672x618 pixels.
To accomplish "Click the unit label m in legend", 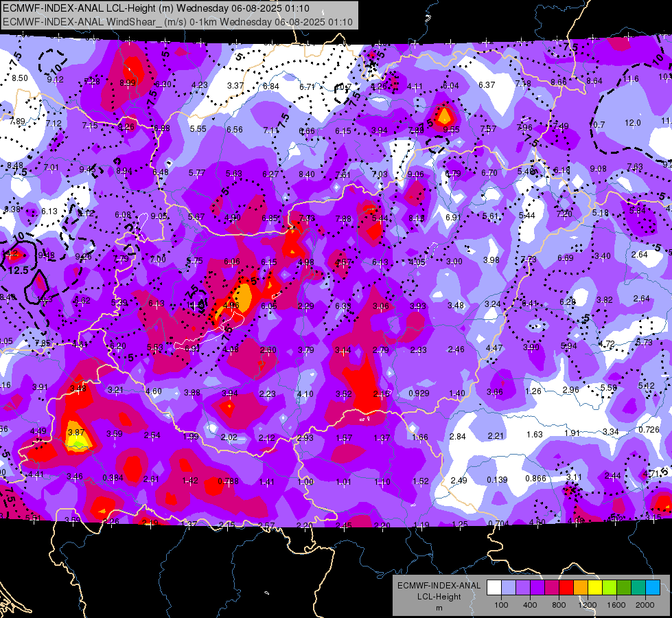I will (439, 608).
